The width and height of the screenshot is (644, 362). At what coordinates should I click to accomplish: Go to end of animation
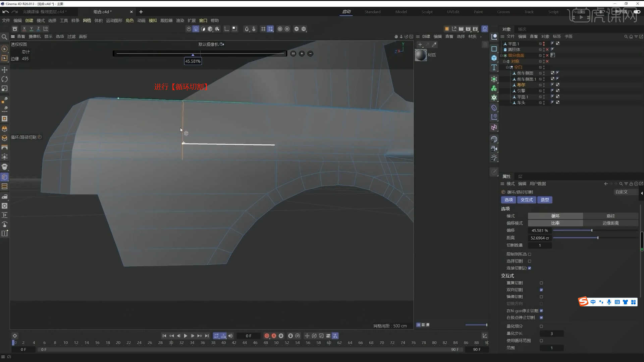coord(207,336)
